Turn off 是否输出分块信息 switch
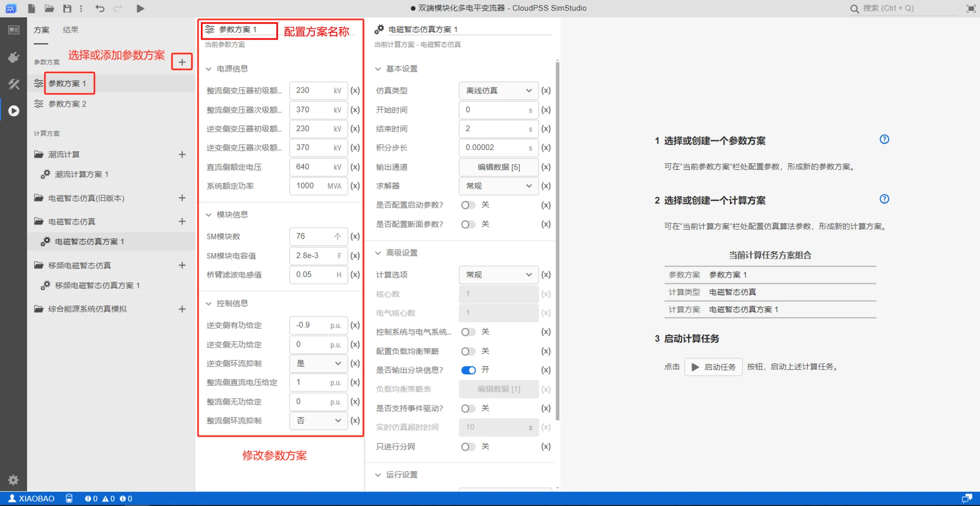This screenshot has height=506, width=980. (x=468, y=370)
